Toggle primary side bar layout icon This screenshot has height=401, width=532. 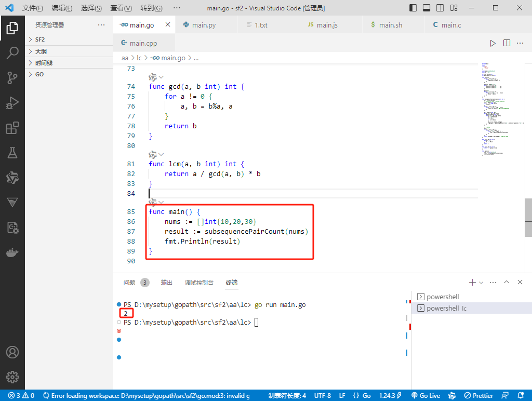click(x=413, y=8)
